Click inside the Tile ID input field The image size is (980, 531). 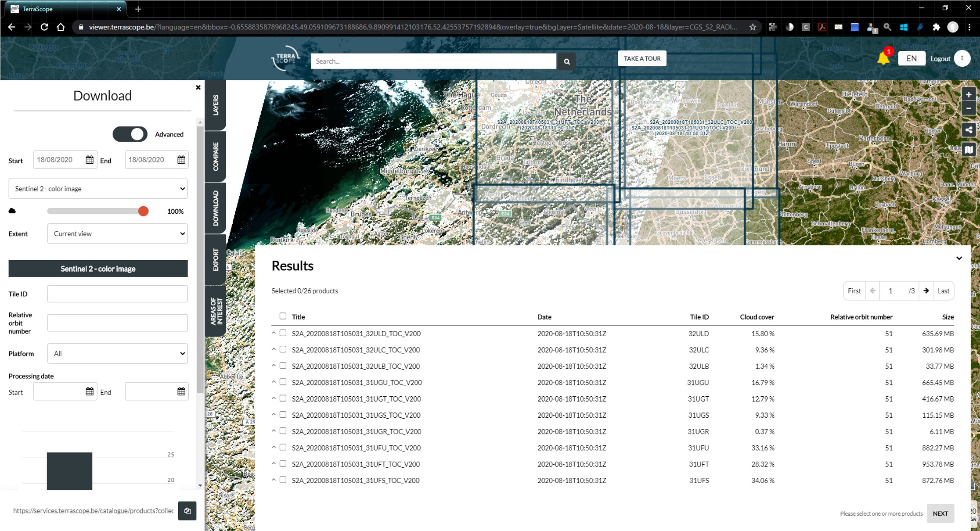click(x=117, y=294)
